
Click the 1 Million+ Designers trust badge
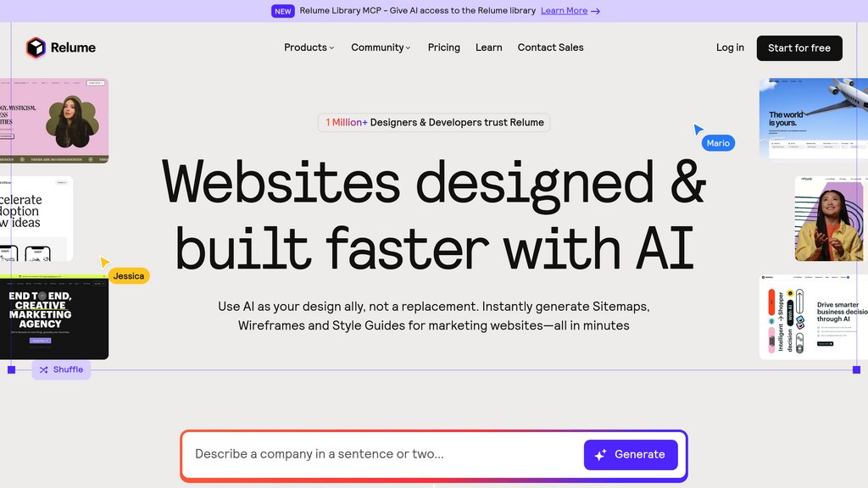coord(434,122)
